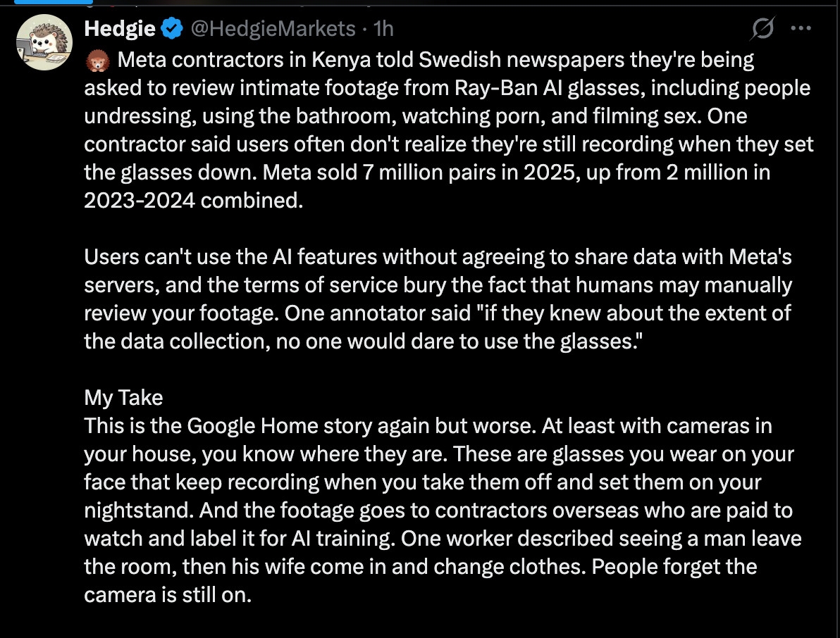Open Hedgie's hedgehog profile avatar
This screenshot has height=638, width=840.
[x=42, y=43]
